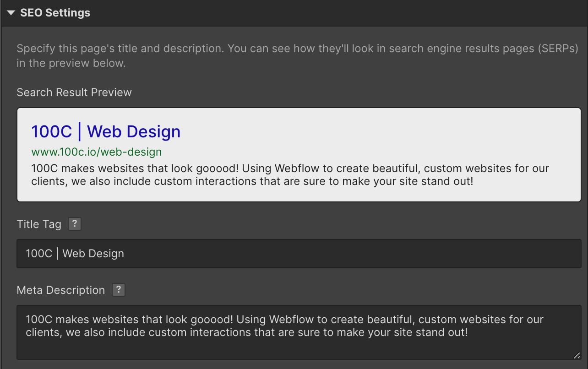588x369 pixels.
Task: Click the 'SEO Settings' header text
Action: point(55,13)
